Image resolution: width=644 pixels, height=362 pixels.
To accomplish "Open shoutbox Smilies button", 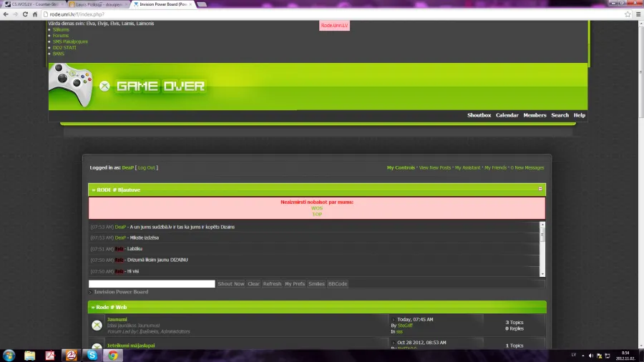I will (316, 283).
